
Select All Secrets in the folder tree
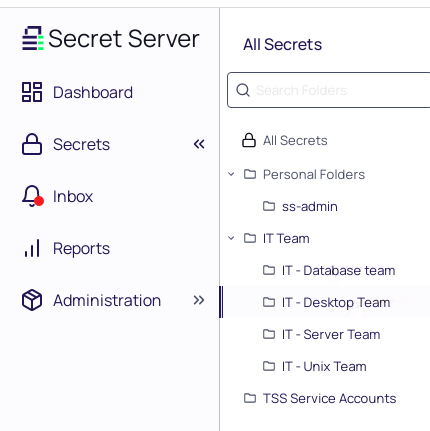(295, 140)
